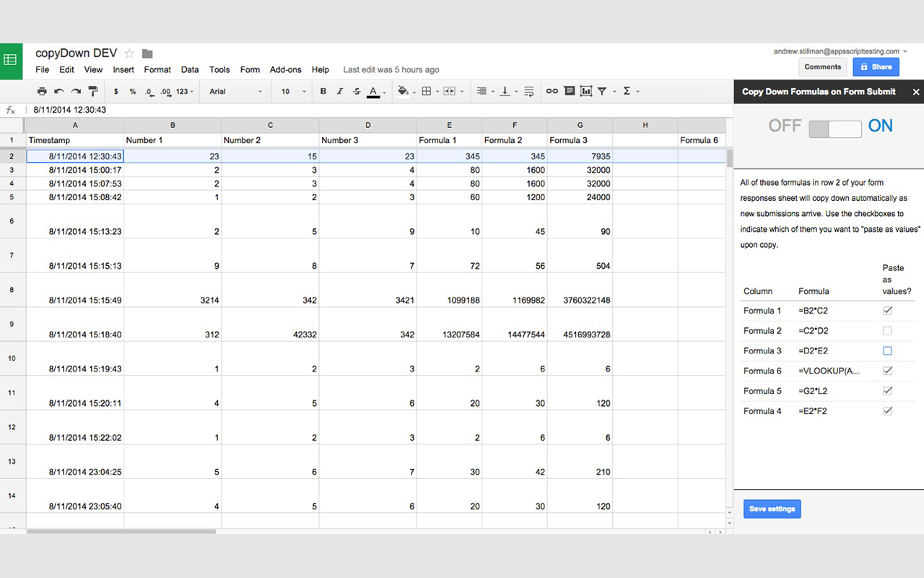Open the font size 10 dropdown

[294, 92]
